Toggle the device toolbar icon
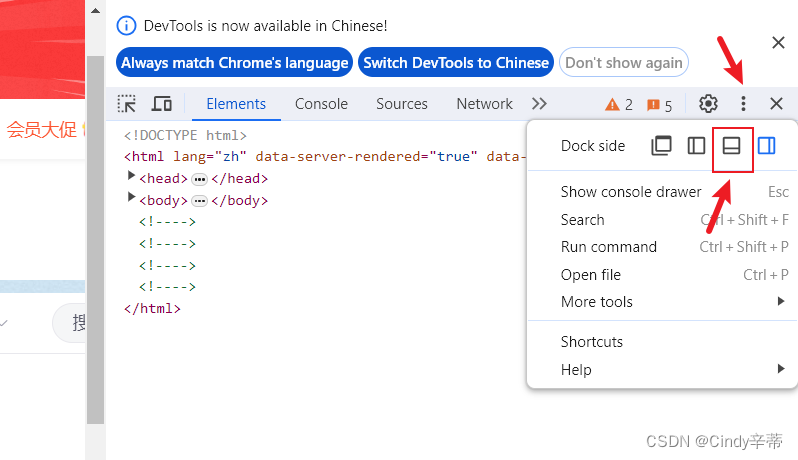798x460 pixels. [x=162, y=104]
